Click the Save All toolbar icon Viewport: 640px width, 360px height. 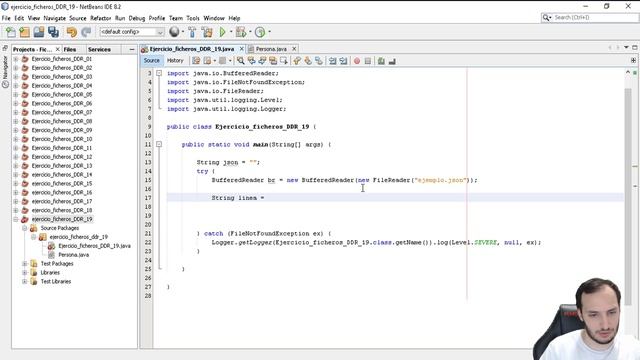point(53,32)
